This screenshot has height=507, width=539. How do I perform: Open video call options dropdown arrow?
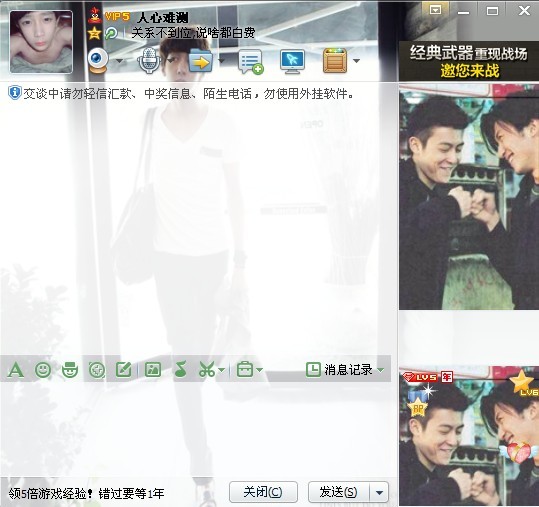tap(120, 61)
